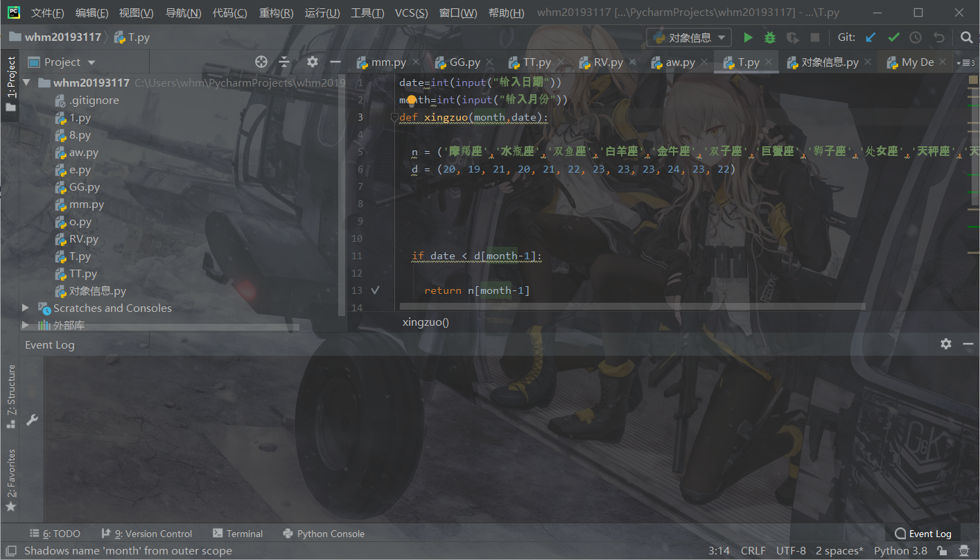Hide Event Log panel minus icon
Image resolution: width=980 pixels, height=560 pixels.
[968, 344]
